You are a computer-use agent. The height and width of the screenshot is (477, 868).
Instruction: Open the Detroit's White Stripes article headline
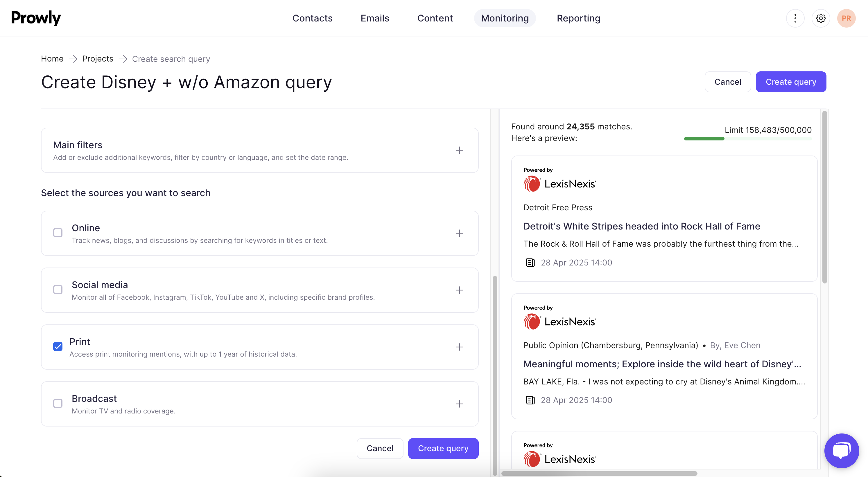pos(641,226)
